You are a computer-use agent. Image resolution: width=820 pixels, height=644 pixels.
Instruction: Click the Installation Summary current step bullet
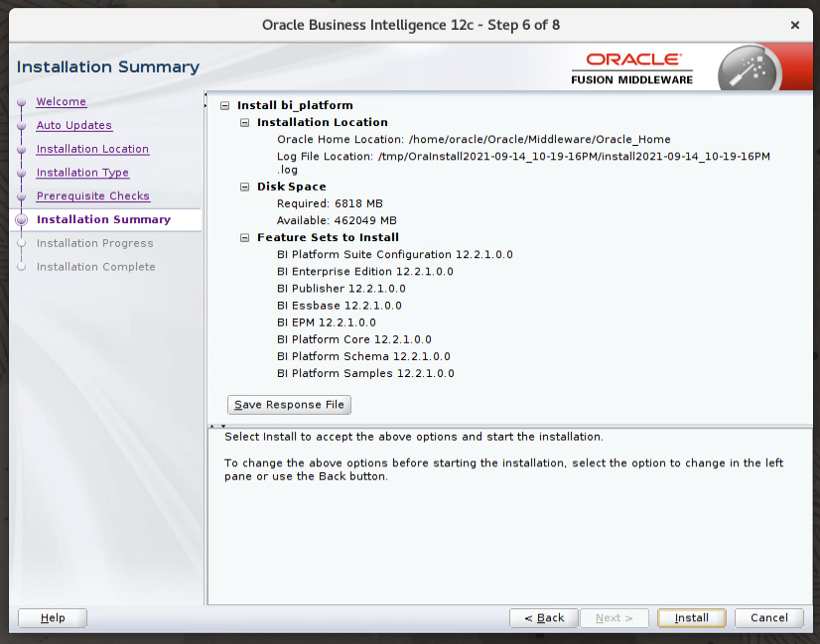tap(22, 220)
